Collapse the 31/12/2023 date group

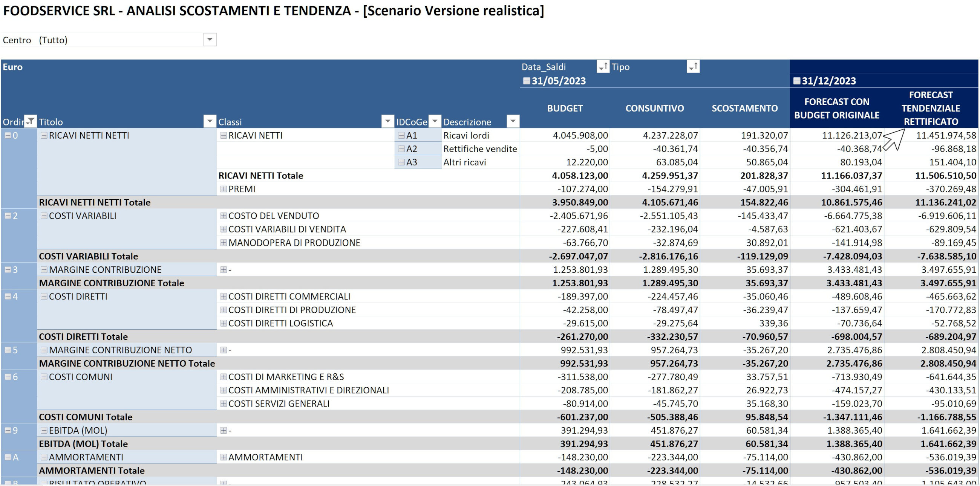pos(797,81)
